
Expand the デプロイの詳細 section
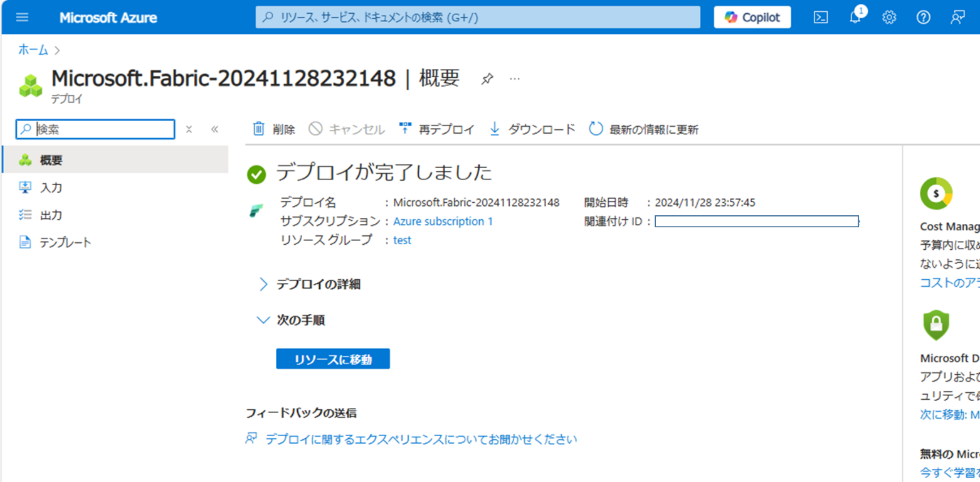(310, 284)
